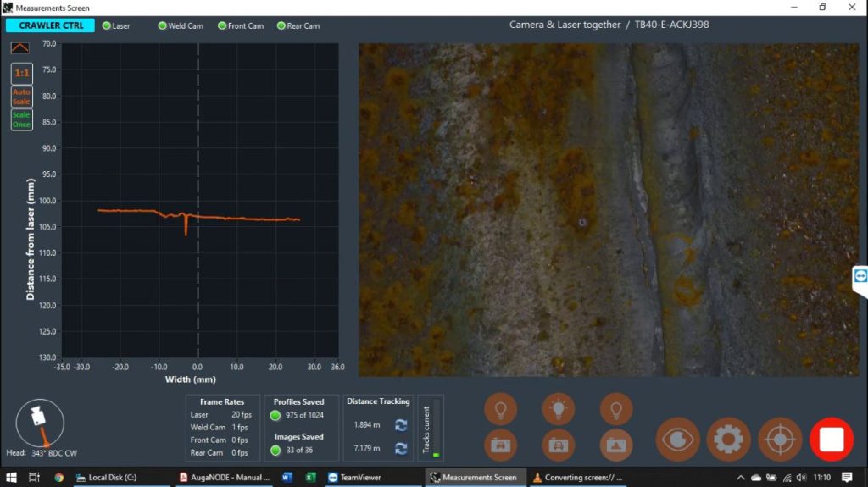Screen dimensions: 868x487
Task: Click the Tracks current level bar
Action: (436, 429)
